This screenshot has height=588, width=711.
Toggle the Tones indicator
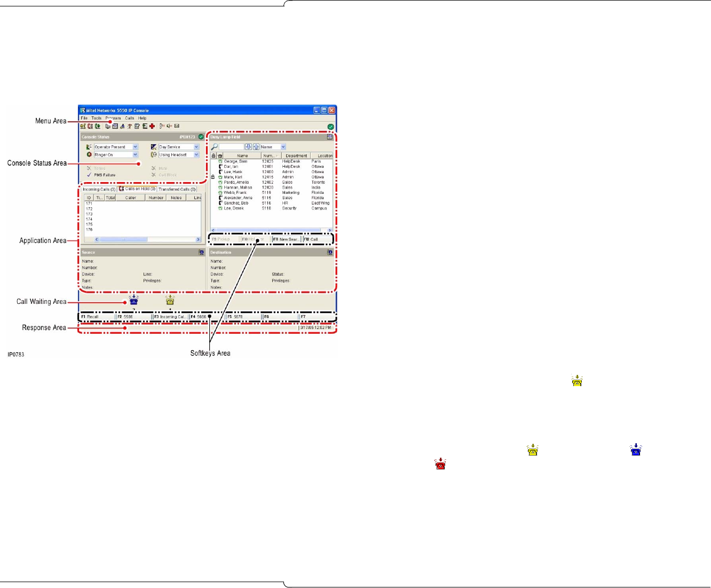(89, 168)
